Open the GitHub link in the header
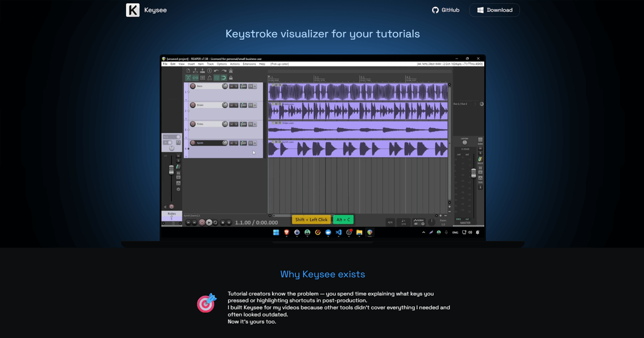This screenshot has width=644, height=338. [445, 10]
